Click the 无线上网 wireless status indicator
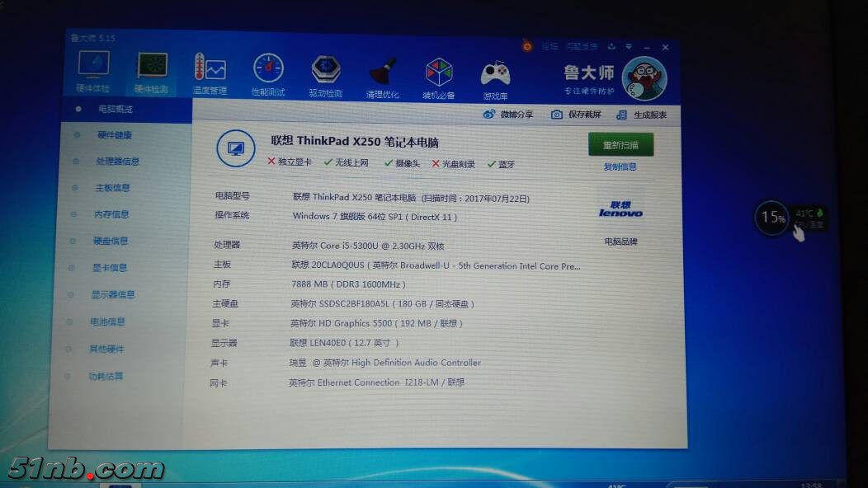 (x=347, y=162)
